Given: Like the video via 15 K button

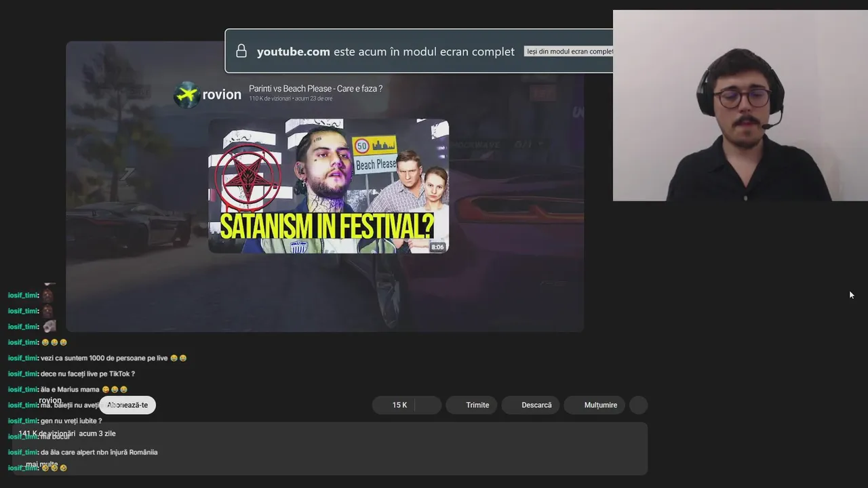Looking at the screenshot, I should [x=394, y=405].
